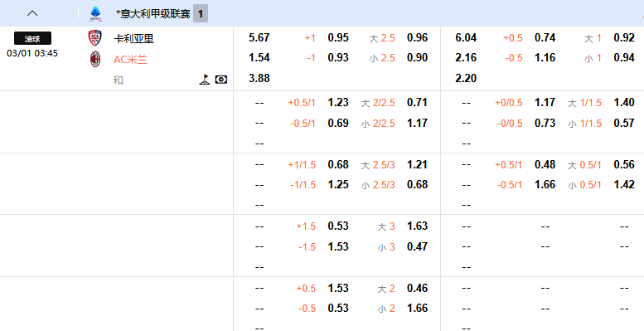The image size is (644, 331).
Task: Pick -0.5 handicap odds 1.16
Action: coord(545,58)
